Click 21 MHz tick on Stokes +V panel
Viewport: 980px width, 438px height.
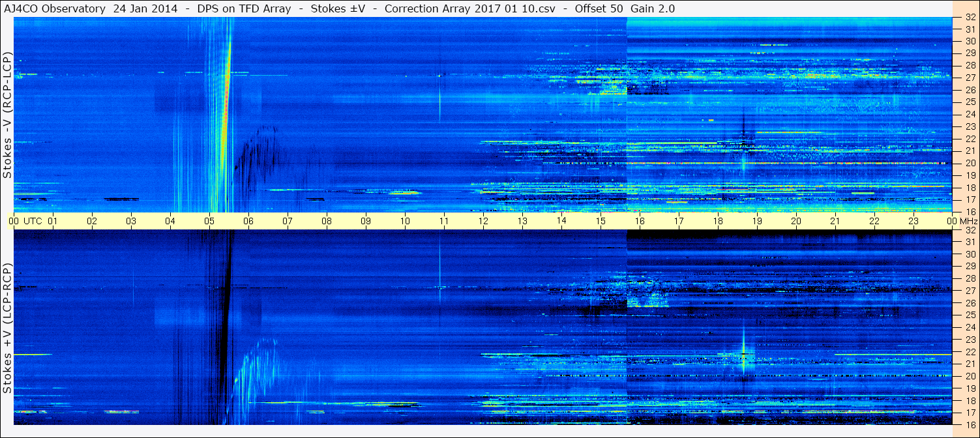coord(970,364)
